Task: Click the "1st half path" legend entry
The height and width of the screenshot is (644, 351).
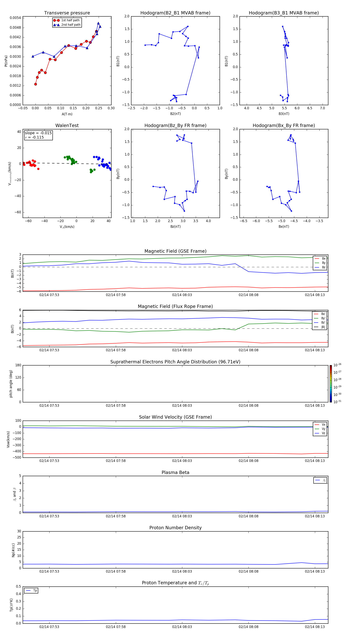Action: 67,20
